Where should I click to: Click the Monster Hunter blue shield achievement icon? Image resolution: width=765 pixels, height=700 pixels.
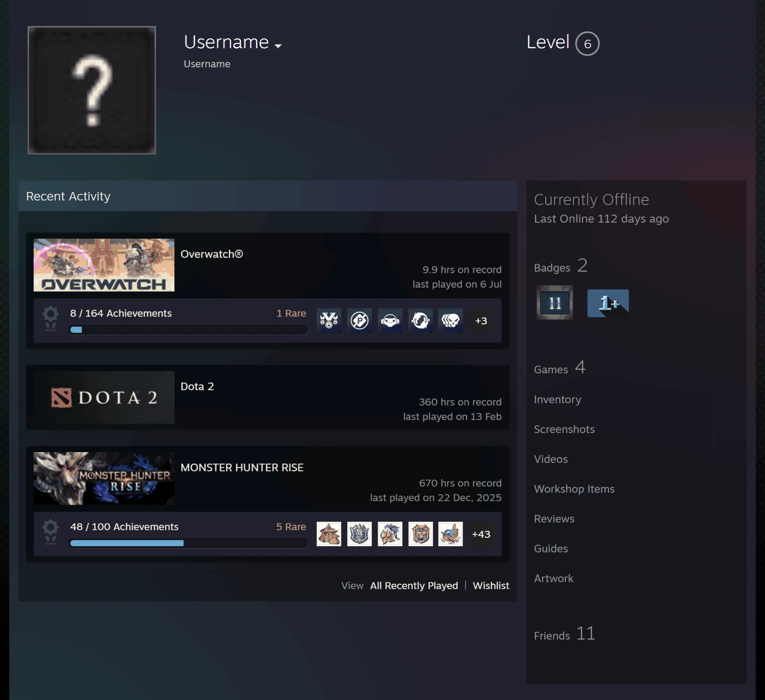(359, 534)
